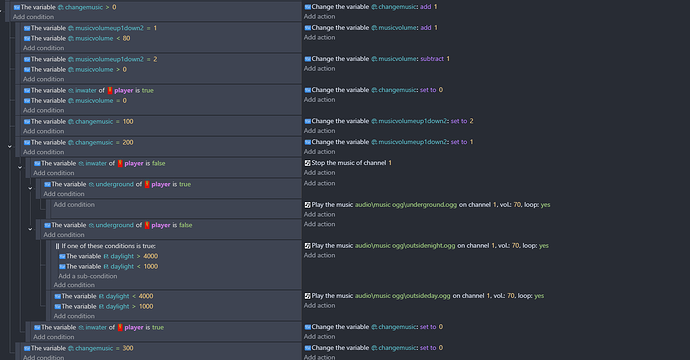The height and width of the screenshot is (360, 690).
Task: Click icon of musicvolumeup1down2: set to 1 action
Action: click(x=308, y=142)
